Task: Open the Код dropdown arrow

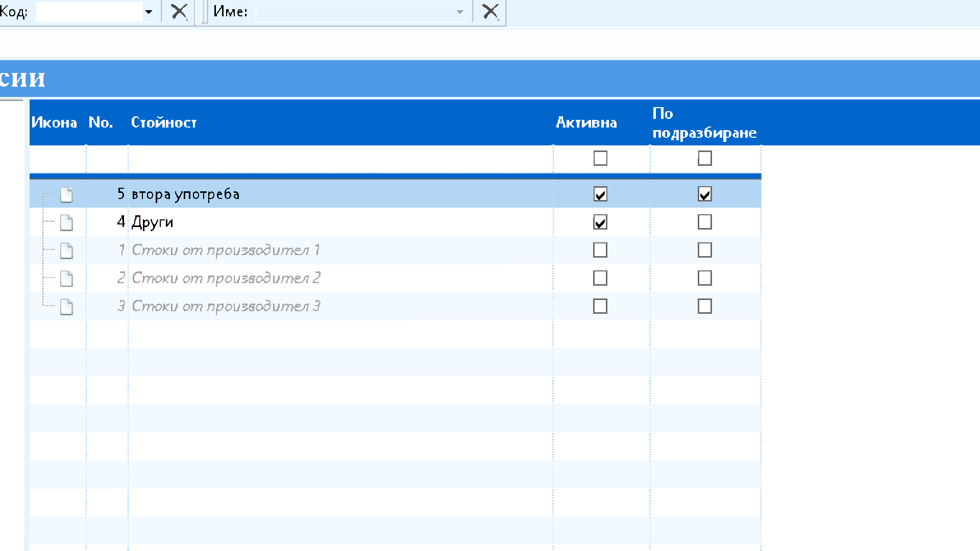Action: 149,12
